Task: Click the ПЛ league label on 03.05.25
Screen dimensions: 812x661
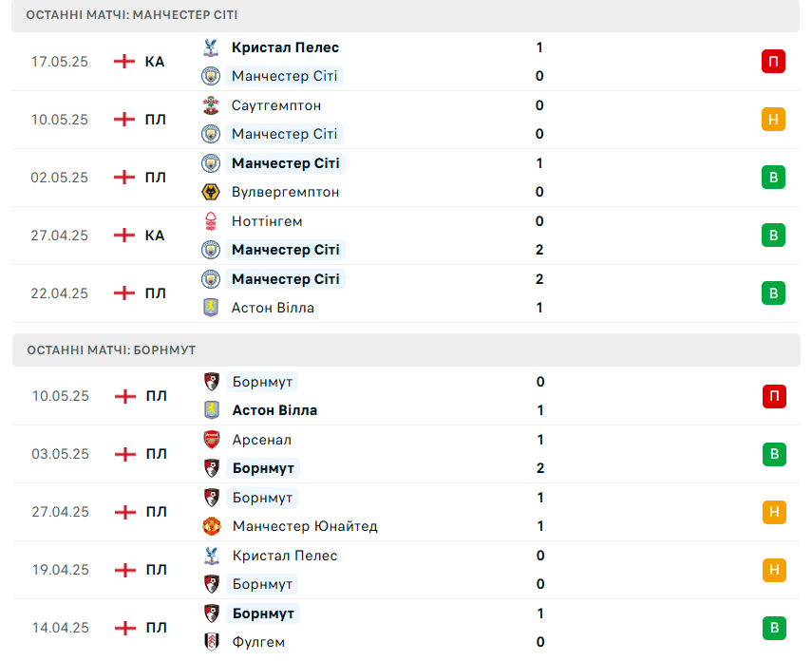Action: tap(157, 454)
